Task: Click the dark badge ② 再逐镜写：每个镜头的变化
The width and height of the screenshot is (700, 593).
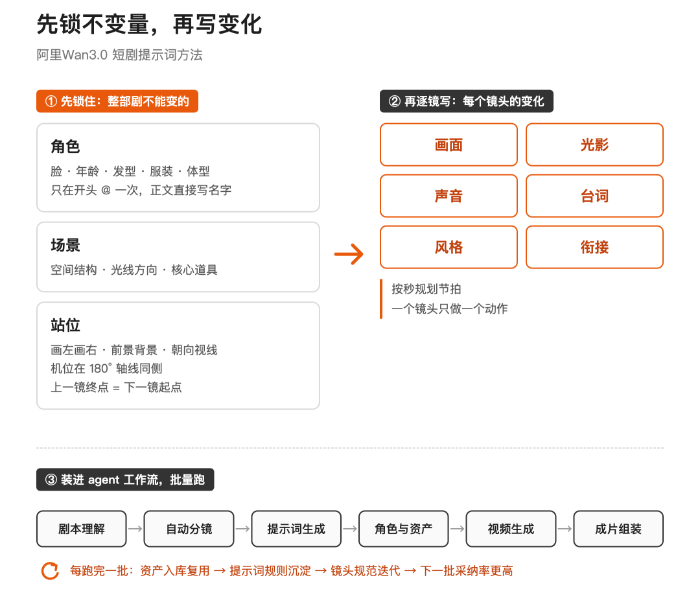Action: tap(467, 101)
